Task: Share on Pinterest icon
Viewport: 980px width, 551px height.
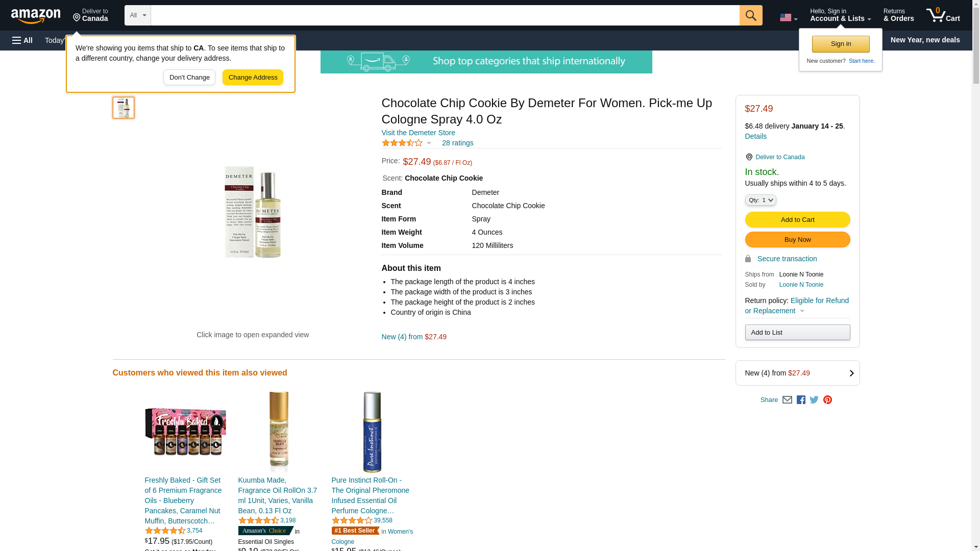Action: pos(827,400)
